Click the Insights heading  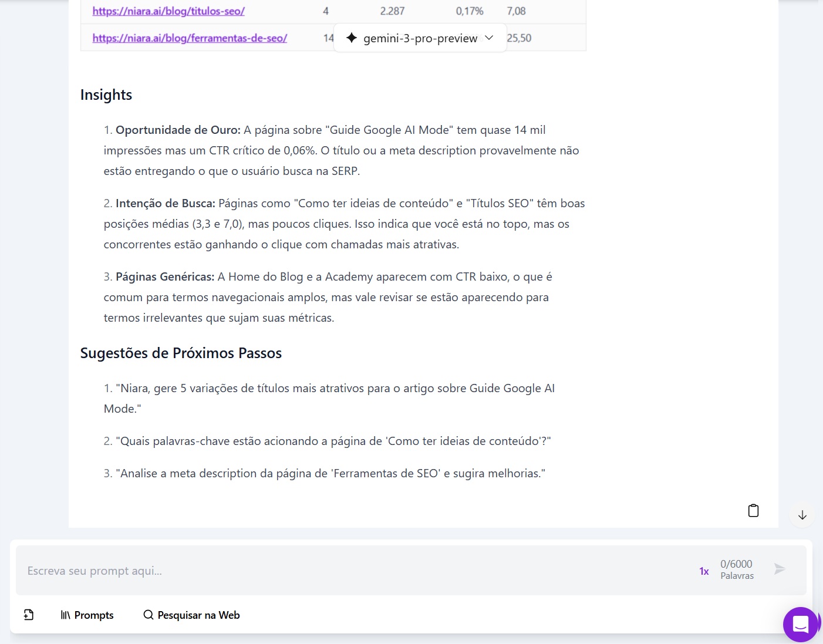[106, 95]
